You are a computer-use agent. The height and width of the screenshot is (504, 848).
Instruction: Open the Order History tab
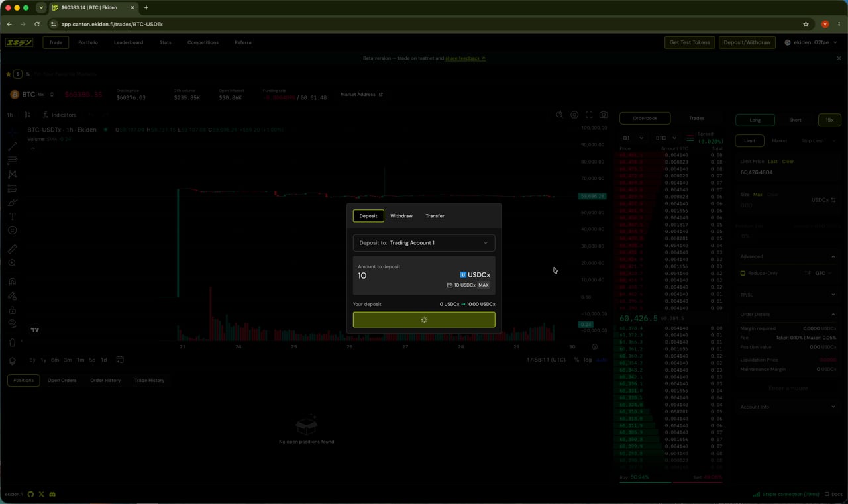point(105,380)
